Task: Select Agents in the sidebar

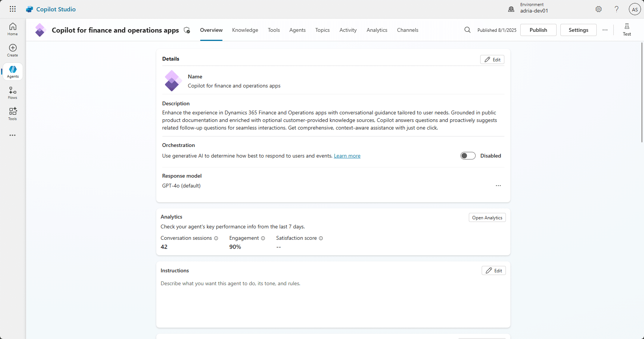Action: click(13, 72)
